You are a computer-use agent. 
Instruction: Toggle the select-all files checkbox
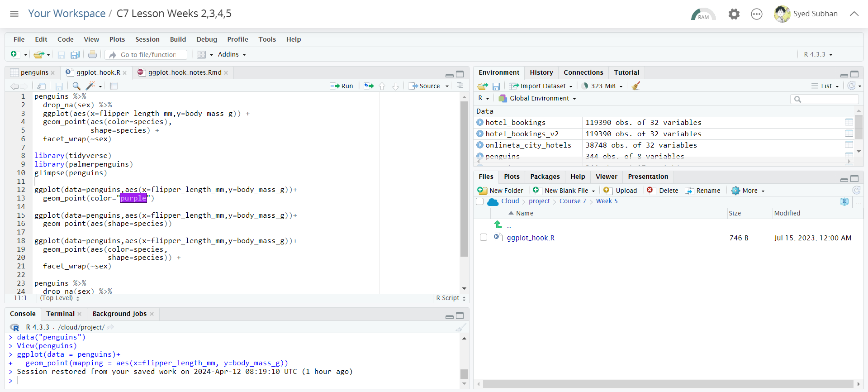click(480, 201)
